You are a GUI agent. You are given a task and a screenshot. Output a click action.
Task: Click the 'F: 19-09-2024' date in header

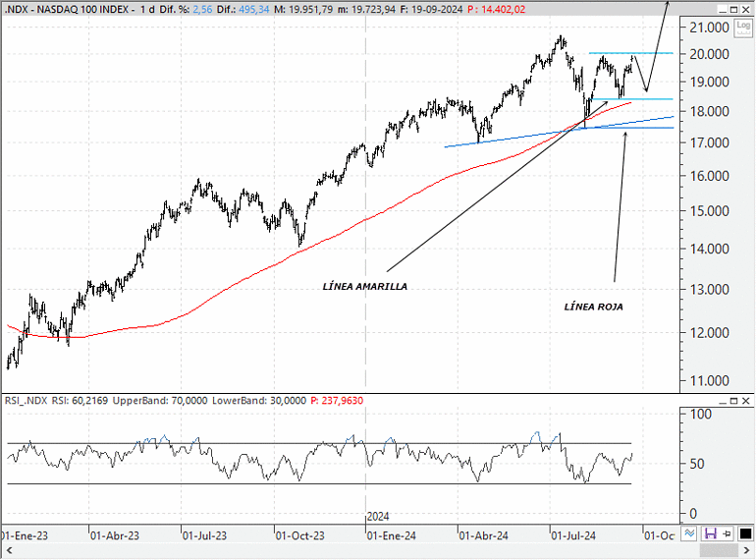coord(432,9)
